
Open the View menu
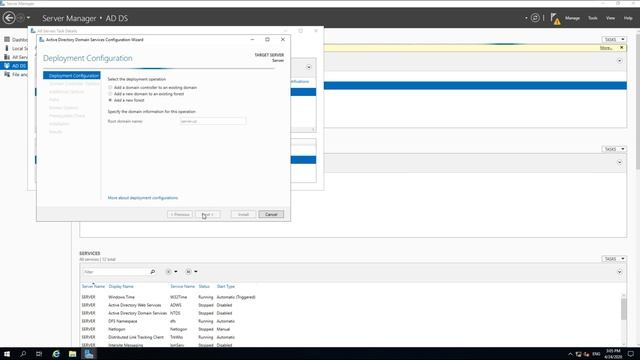click(610, 18)
